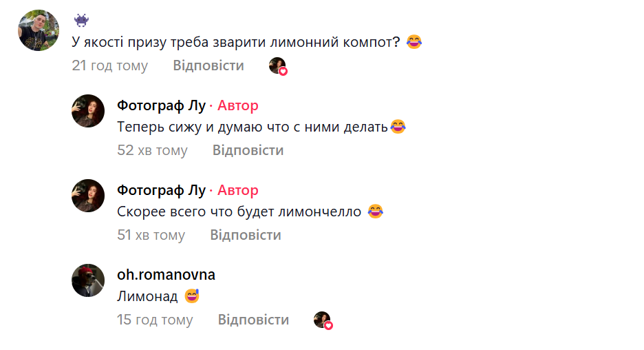Open Фотограф Лу username above 'Скорее всего'

161,190
